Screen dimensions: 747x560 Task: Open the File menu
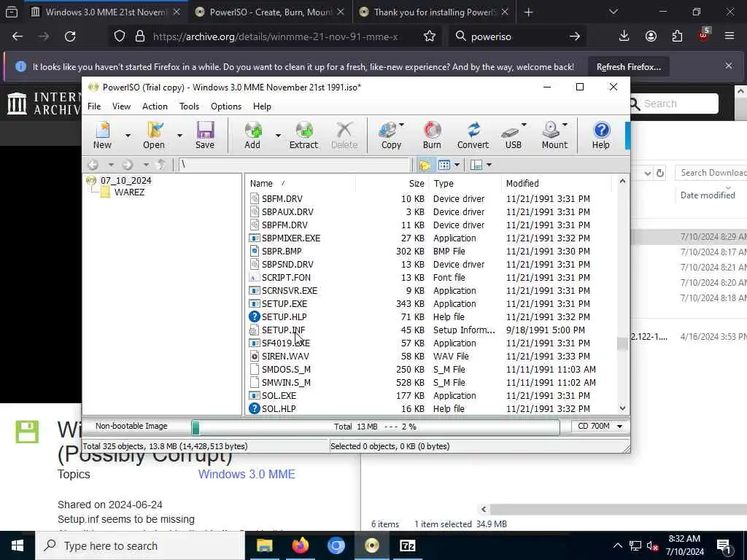94,106
